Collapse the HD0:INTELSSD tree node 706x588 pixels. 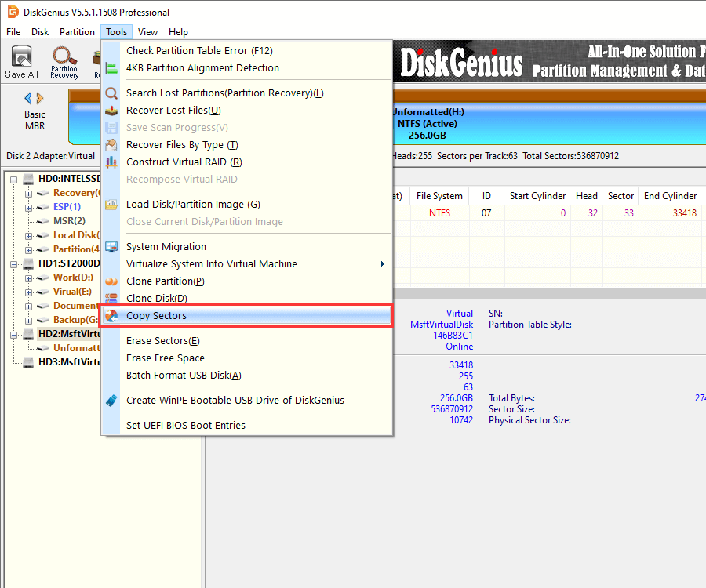pos(14,179)
